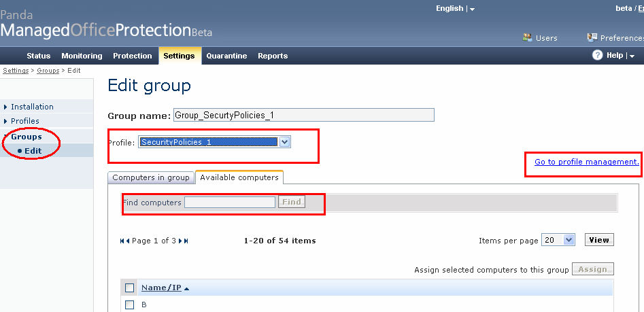Image resolution: width=644 pixels, height=312 pixels.
Task: Select the Edit item under Groups
Action: [33, 151]
